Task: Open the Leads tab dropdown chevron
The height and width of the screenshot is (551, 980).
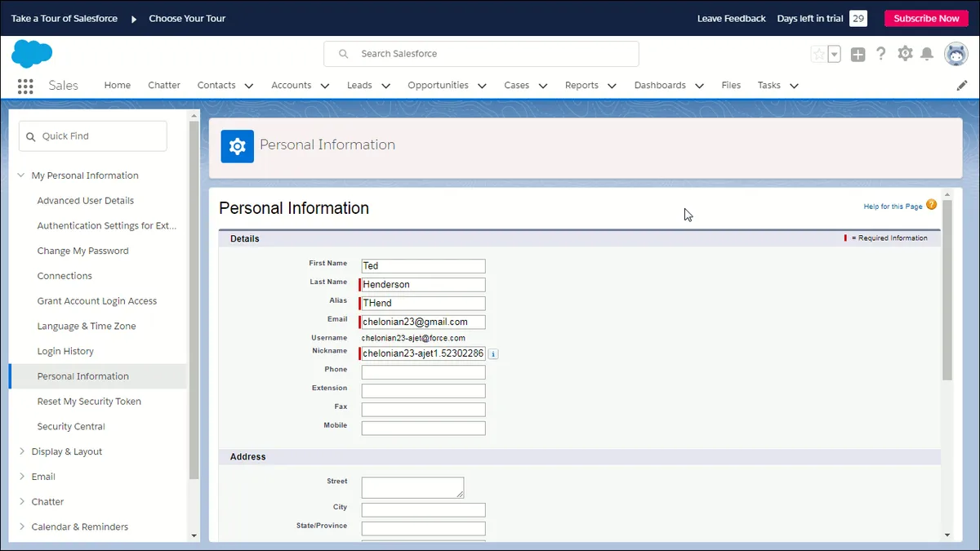Action: (385, 86)
